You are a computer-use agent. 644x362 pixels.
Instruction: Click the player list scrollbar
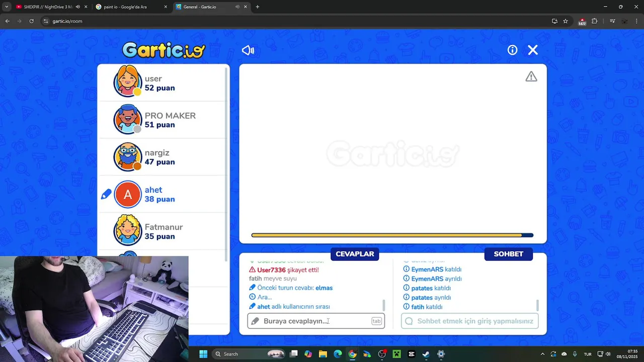coord(226,163)
